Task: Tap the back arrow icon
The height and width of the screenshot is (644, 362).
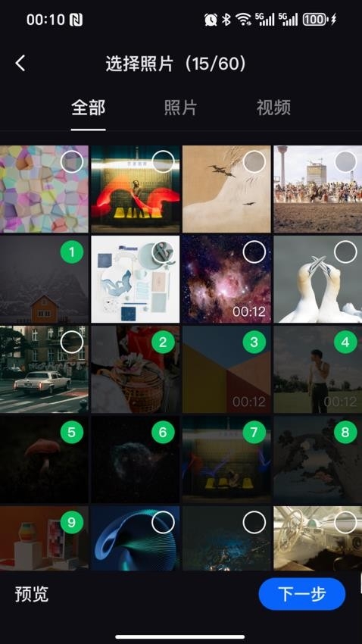Action: pos(20,64)
